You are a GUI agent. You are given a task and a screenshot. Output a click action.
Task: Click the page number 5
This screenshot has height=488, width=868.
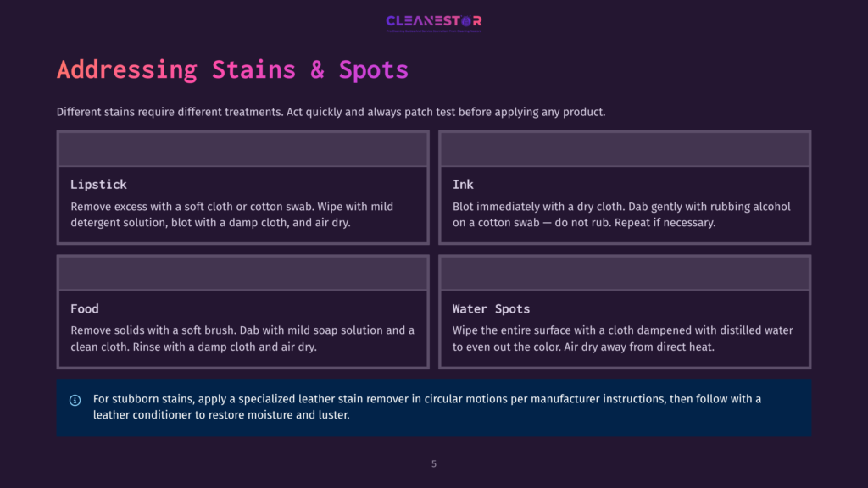[434, 463]
